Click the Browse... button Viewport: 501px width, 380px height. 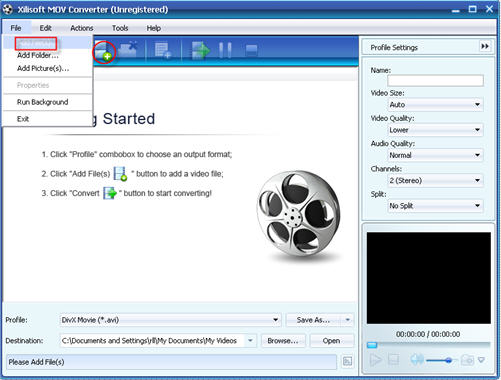tap(283, 341)
